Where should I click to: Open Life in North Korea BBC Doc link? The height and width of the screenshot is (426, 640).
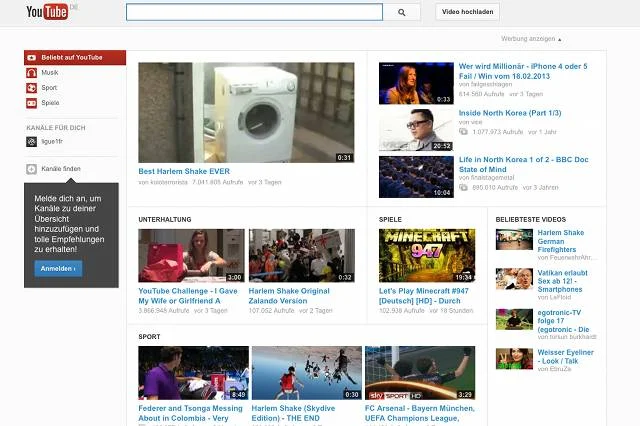tap(524, 164)
